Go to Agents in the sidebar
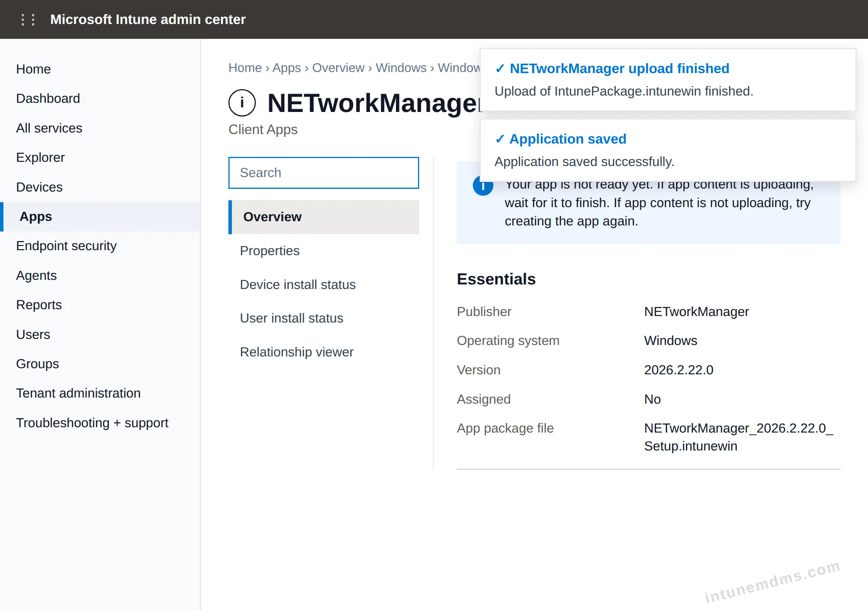 click(36, 275)
